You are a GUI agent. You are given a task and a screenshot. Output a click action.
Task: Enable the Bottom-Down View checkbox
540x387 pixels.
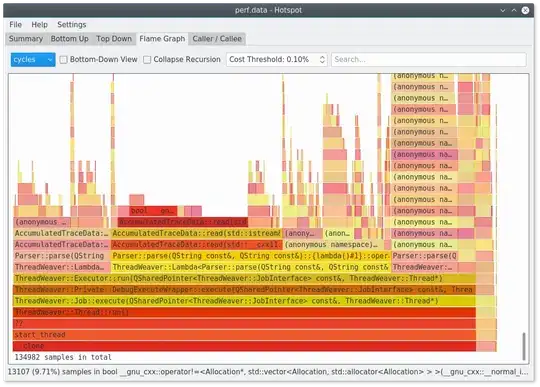pyautogui.click(x=63, y=60)
